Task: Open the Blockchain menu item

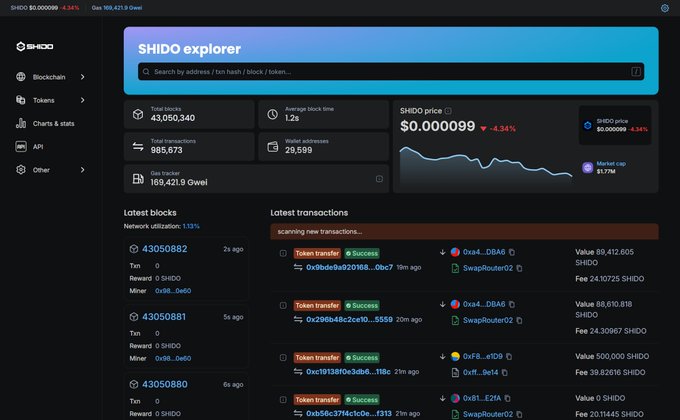Action: point(50,77)
